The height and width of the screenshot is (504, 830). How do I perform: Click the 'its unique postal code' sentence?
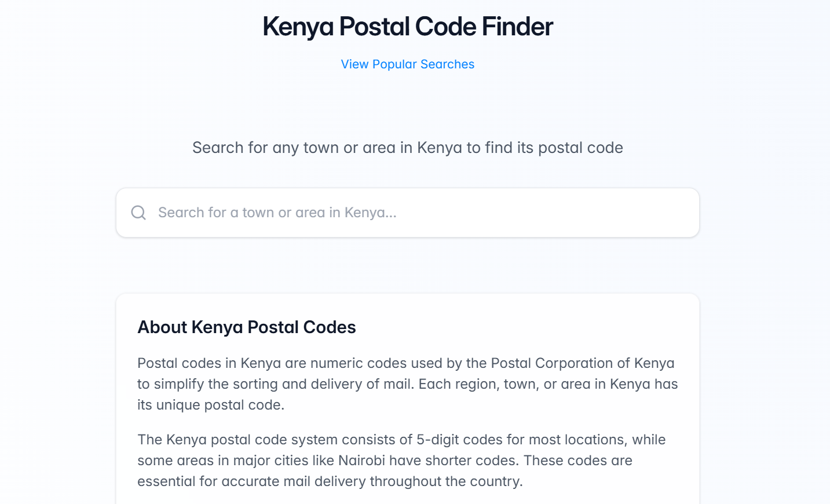210,405
